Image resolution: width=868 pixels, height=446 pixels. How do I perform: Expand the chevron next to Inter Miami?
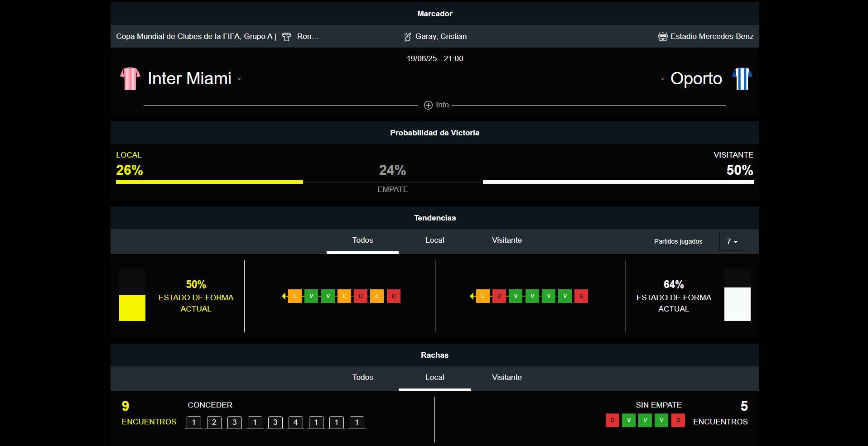pos(240,79)
